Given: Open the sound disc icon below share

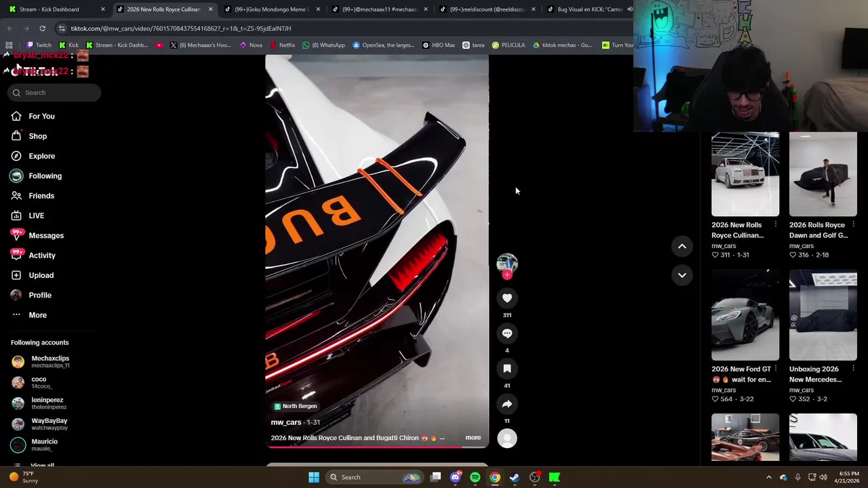Looking at the screenshot, I should point(507,439).
